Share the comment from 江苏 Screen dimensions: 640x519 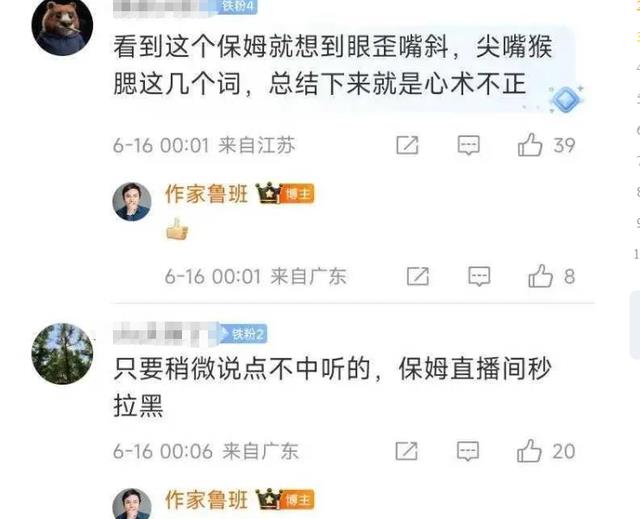[x=407, y=145]
